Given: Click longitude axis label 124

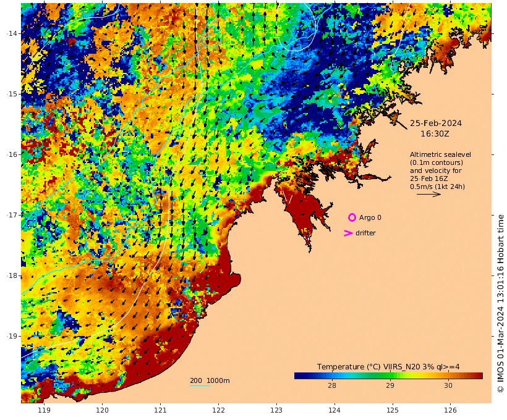Looking at the screenshot, I should click(334, 410).
